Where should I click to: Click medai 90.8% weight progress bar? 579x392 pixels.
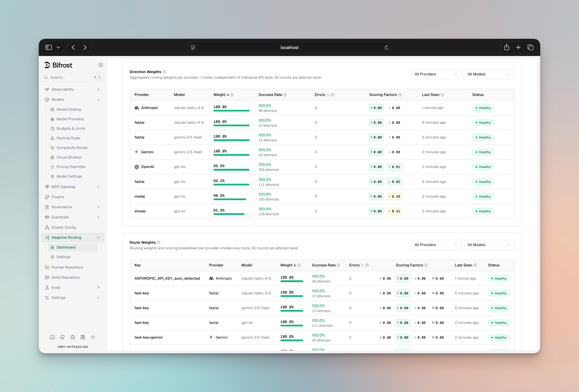(x=231, y=199)
